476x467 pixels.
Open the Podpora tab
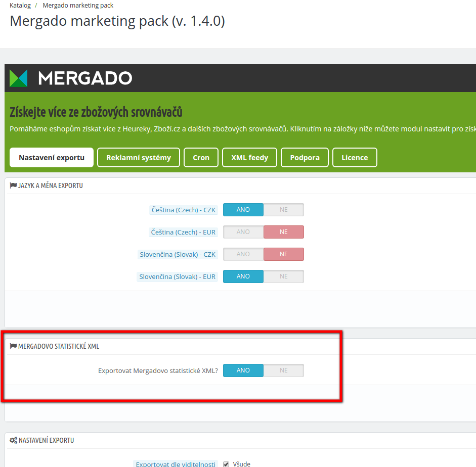[305, 157]
